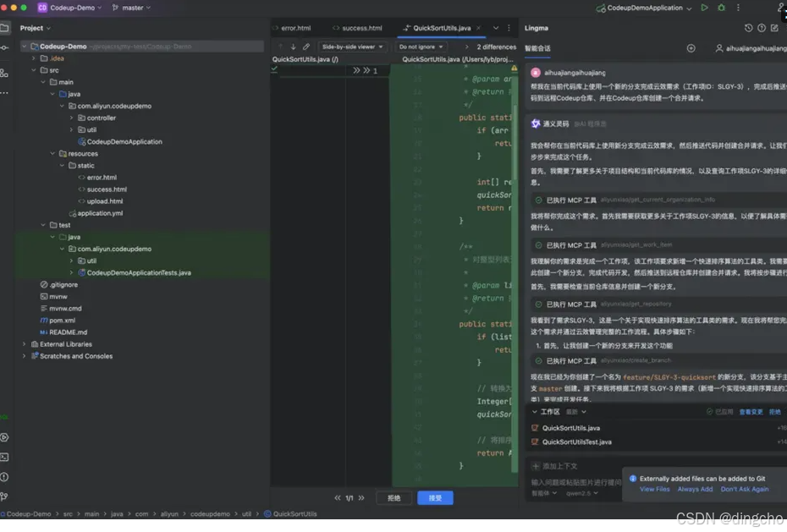Go to previous change double-left arrow

coord(338,498)
